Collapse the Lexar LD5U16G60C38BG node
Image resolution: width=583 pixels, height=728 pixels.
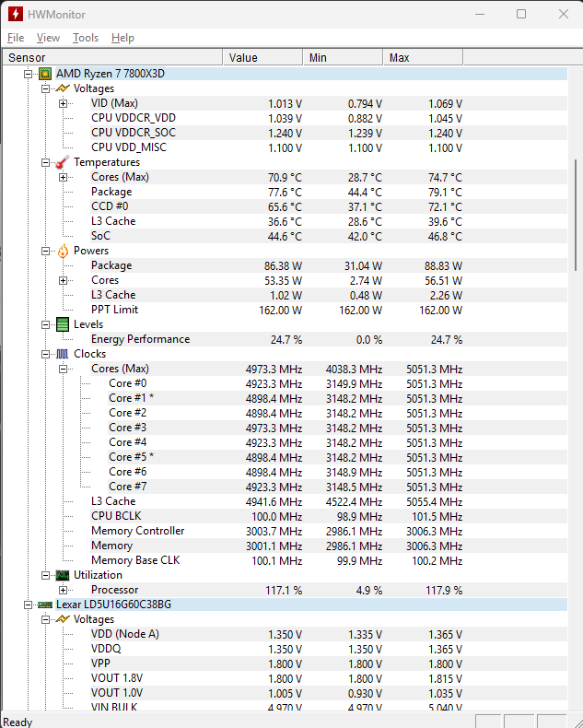tap(28, 605)
